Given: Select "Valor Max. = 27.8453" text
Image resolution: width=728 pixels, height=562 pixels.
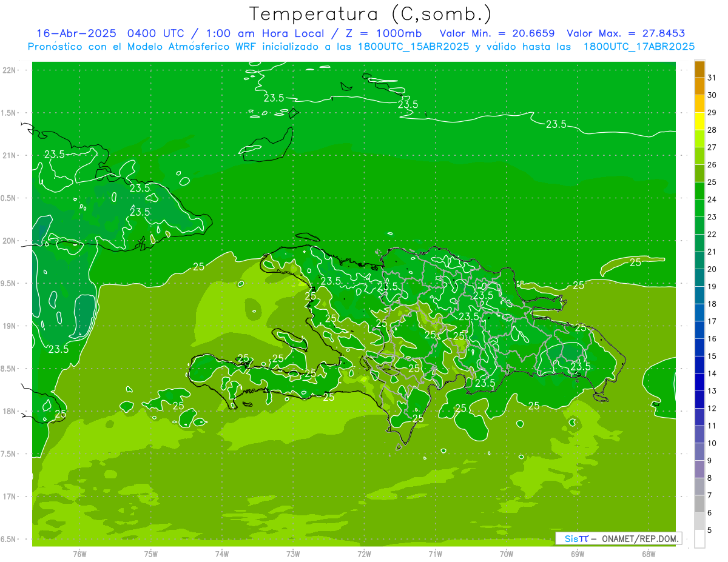Looking at the screenshot, I should click(x=625, y=33).
